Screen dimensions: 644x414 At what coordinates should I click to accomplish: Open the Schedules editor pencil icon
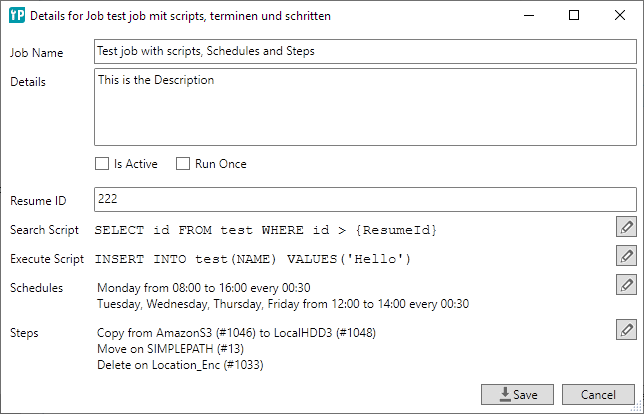pyautogui.click(x=626, y=285)
